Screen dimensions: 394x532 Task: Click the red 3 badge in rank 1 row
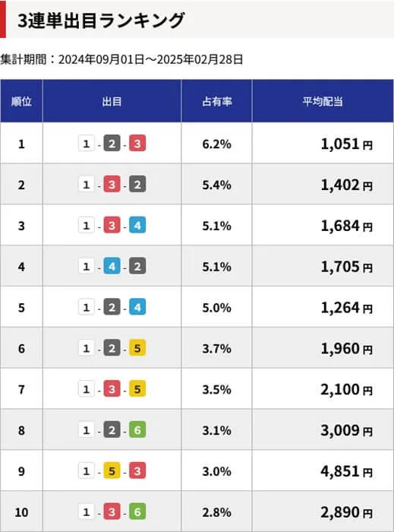137,144
